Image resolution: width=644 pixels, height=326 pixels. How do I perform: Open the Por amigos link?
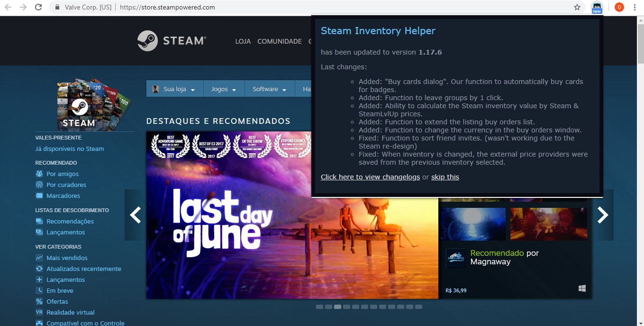(63, 174)
